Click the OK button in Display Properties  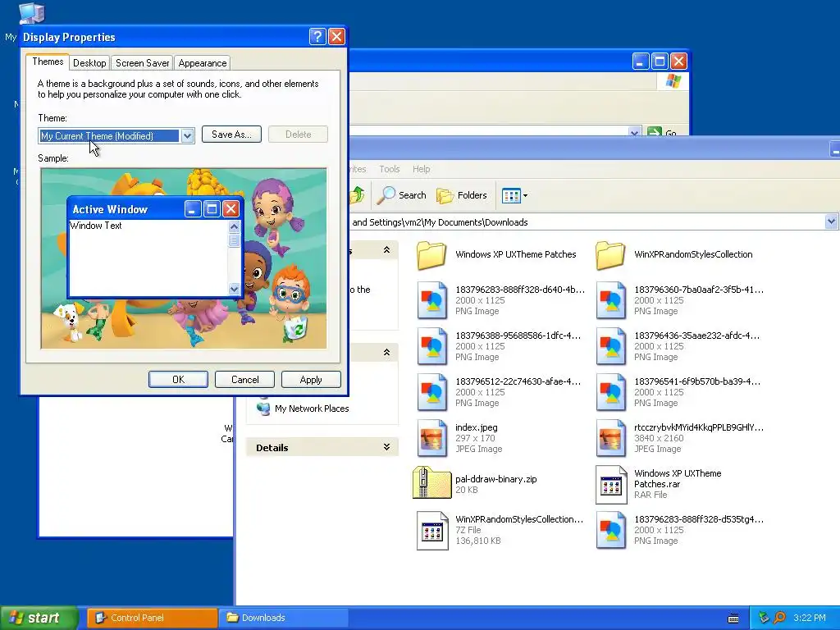click(x=178, y=379)
